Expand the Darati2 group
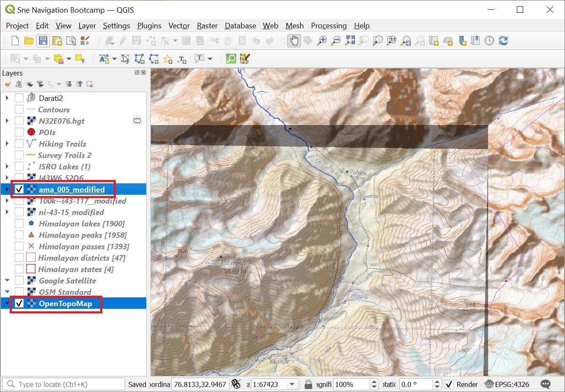 click(x=7, y=98)
